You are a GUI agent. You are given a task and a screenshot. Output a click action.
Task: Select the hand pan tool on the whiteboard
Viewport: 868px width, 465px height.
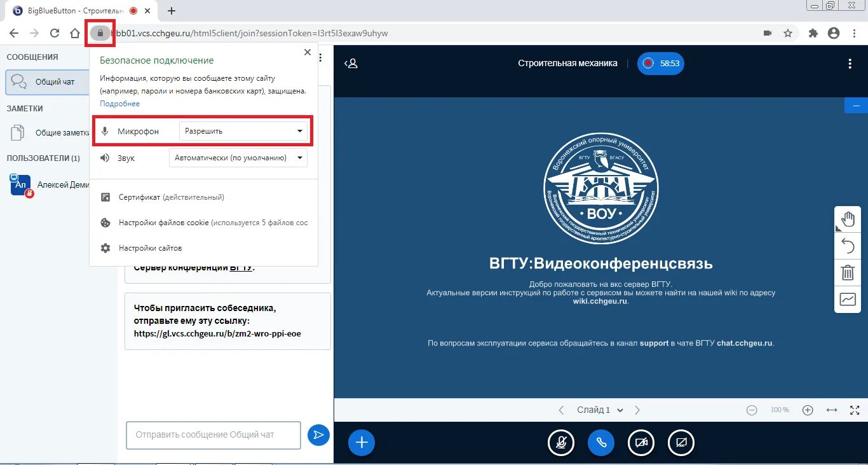tap(848, 219)
